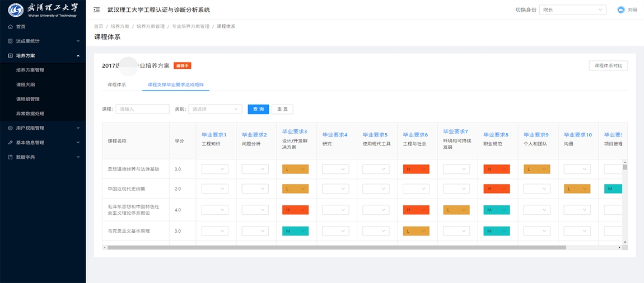Click the user name 刘丽

632,10
